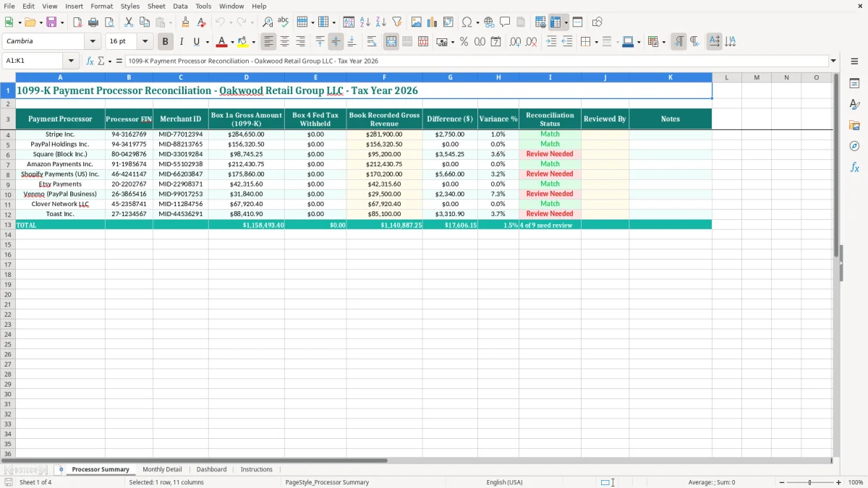The height and width of the screenshot is (488, 868).
Task: Insert a chart with the chart icon
Action: click(433, 22)
